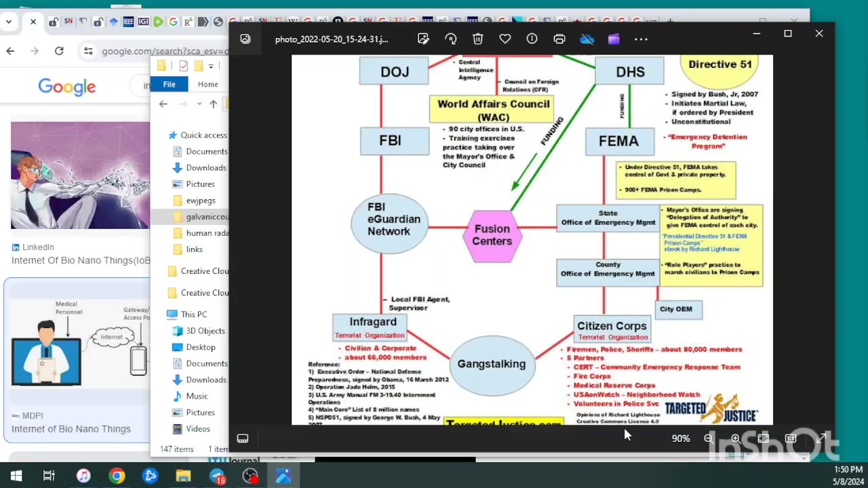Screen dimensions: 868x488
Task: Open the MDPI Internet of Bio Nano Things result
Action: pyautogui.click(x=71, y=428)
